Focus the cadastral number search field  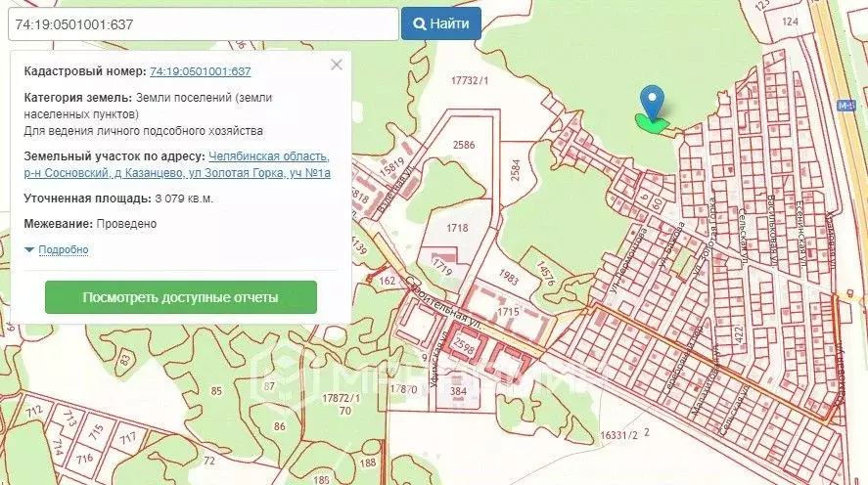(204, 23)
